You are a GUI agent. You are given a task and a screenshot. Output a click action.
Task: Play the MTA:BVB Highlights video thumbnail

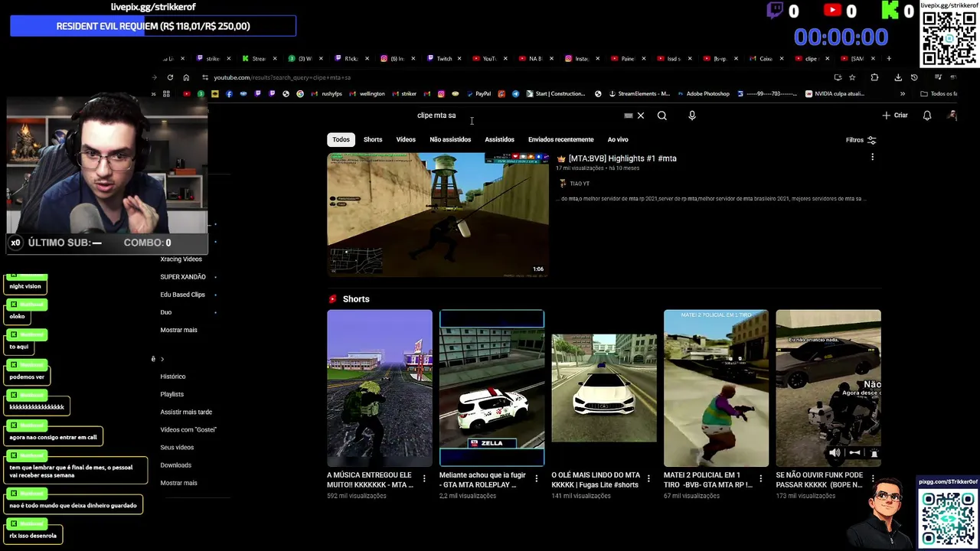(x=438, y=214)
